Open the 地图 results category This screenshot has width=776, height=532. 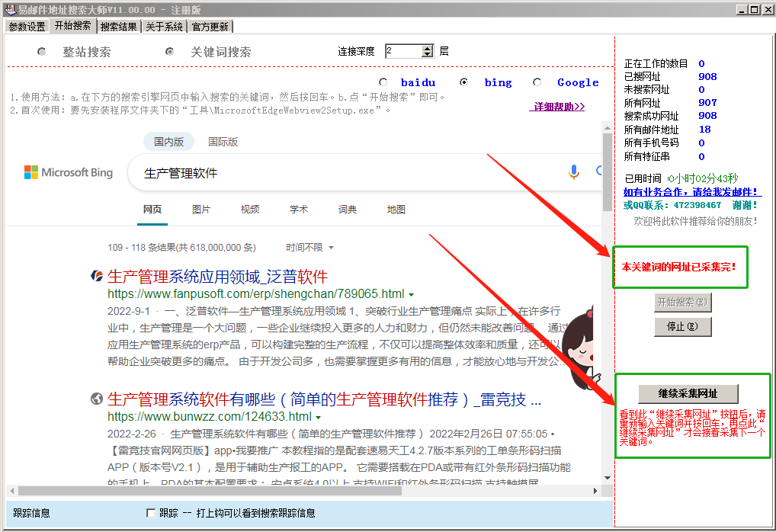396,210
